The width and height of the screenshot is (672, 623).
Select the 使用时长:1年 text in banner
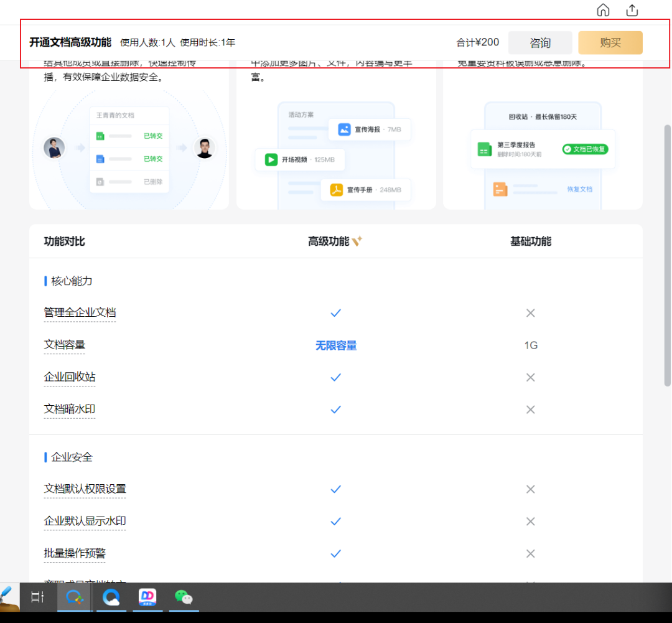(x=207, y=42)
